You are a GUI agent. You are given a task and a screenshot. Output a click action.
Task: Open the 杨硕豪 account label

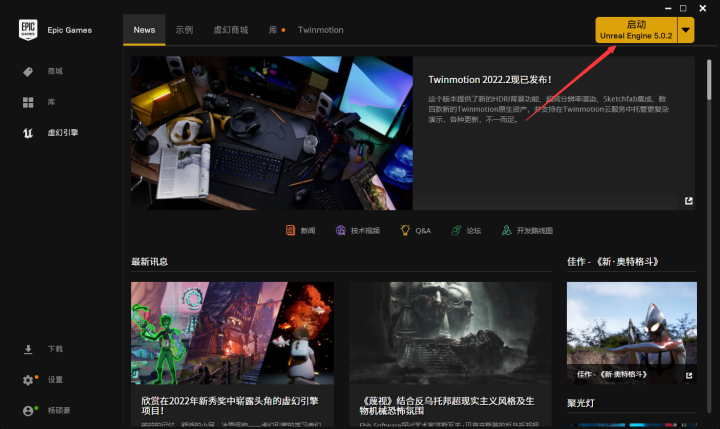tap(59, 411)
